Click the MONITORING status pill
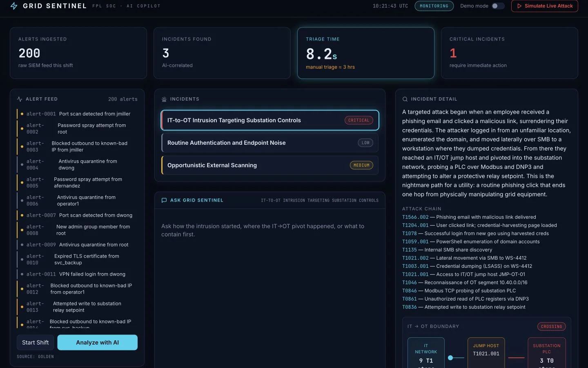Image resolution: width=588 pixels, height=368 pixels. tap(434, 6)
